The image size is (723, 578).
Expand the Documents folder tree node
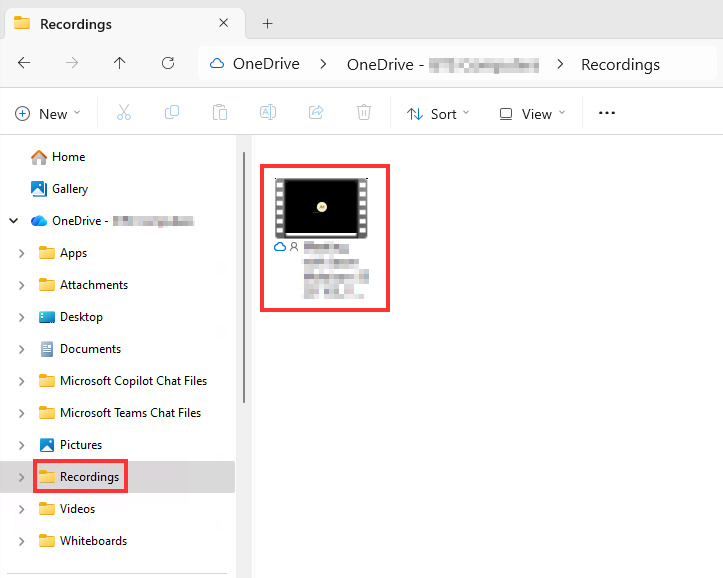tap(22, 349)
